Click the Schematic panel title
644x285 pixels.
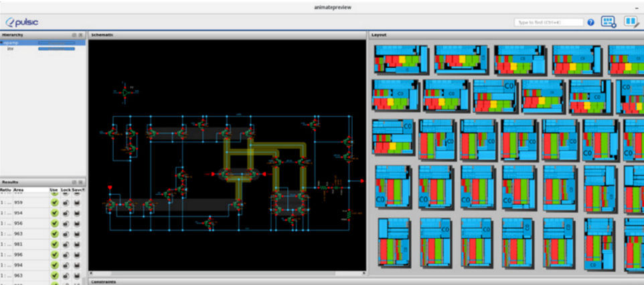[102, 35]
